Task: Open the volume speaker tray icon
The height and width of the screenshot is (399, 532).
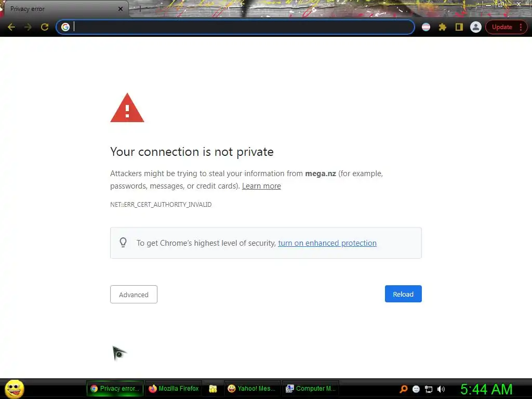Action: coord(441,389)
